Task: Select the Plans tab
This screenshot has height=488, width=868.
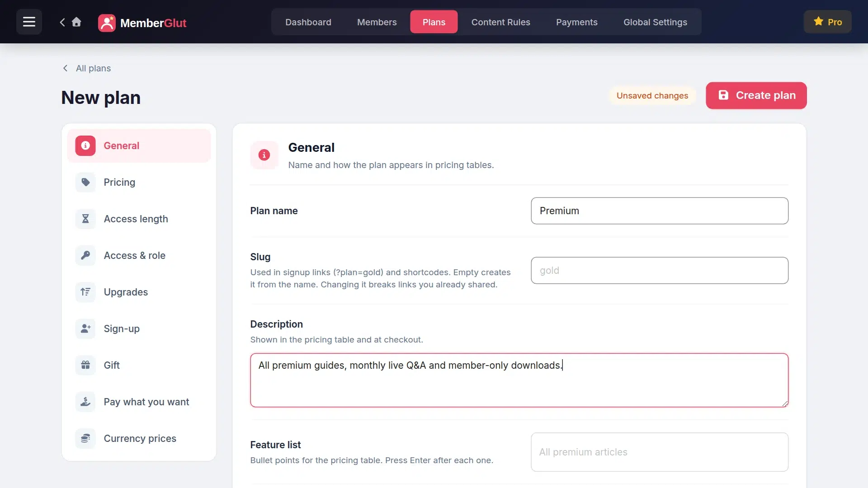Action: click(434, 22)
